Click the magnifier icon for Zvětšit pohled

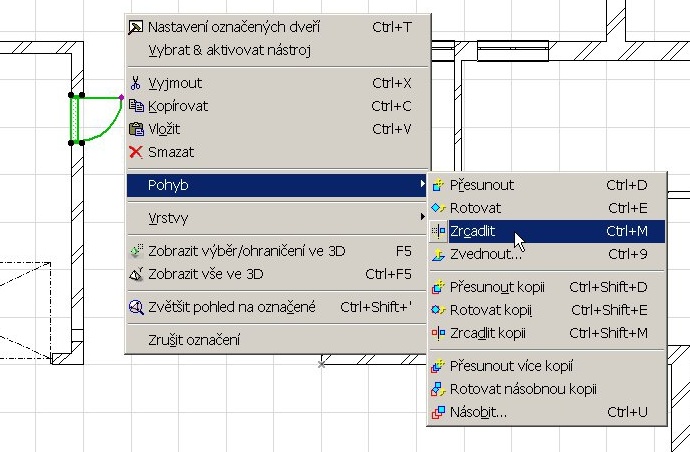(136, 307)
